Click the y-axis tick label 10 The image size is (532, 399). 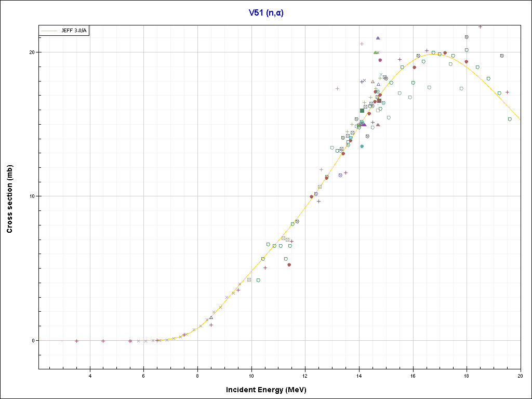click(x=32, y=196)
